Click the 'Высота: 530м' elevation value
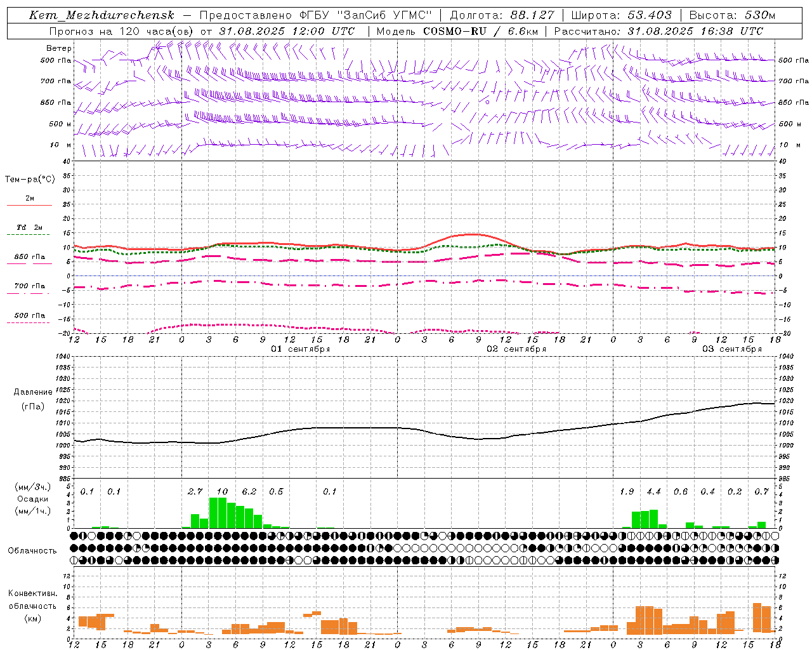Image resolution: width=812 pixels, height=650 pixels. coord(732,15)
